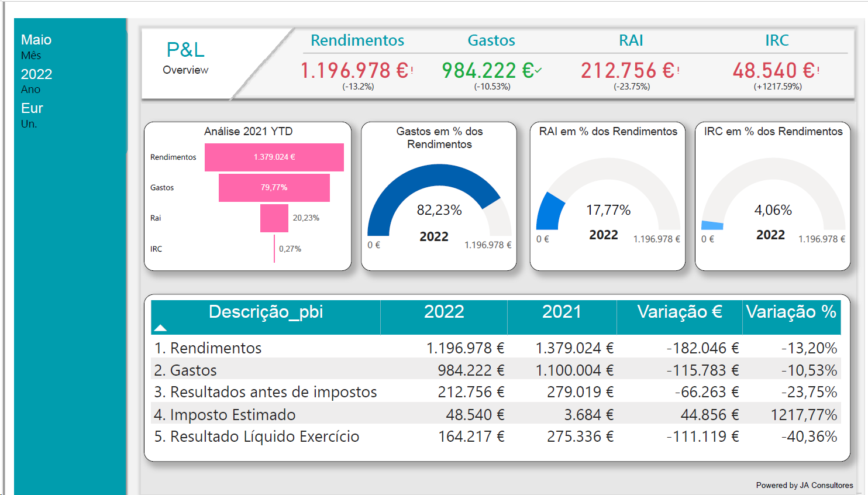Viewport: 868px width, 495px height.
Task: Click the thin IRC bar in funnel
Action: pyautogui.click(x=274, y=249)
